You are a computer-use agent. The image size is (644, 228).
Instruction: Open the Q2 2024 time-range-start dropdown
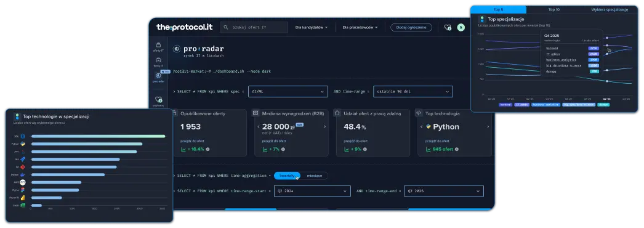[312, 191]
